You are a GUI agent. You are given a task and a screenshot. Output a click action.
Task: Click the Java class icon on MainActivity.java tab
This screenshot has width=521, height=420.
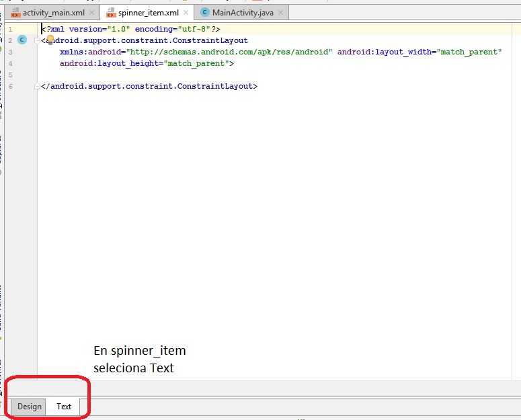pyautogui.click(x=205, y=13)
